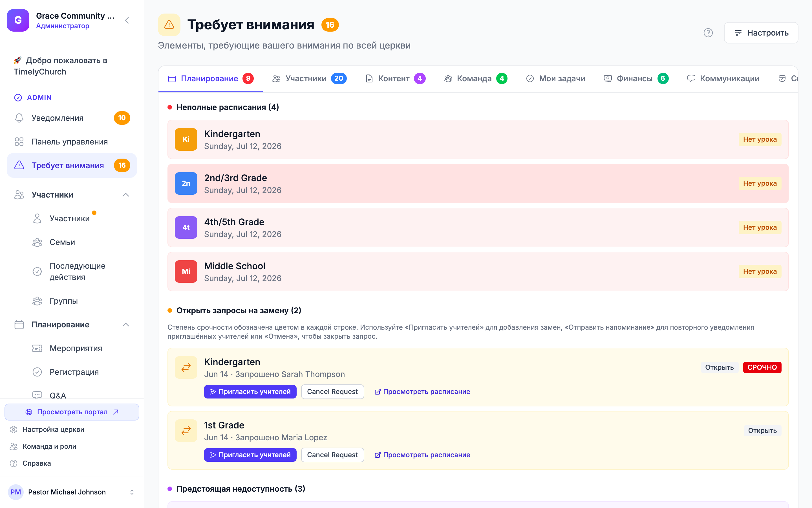Click the Настроить button

[761, 32]
